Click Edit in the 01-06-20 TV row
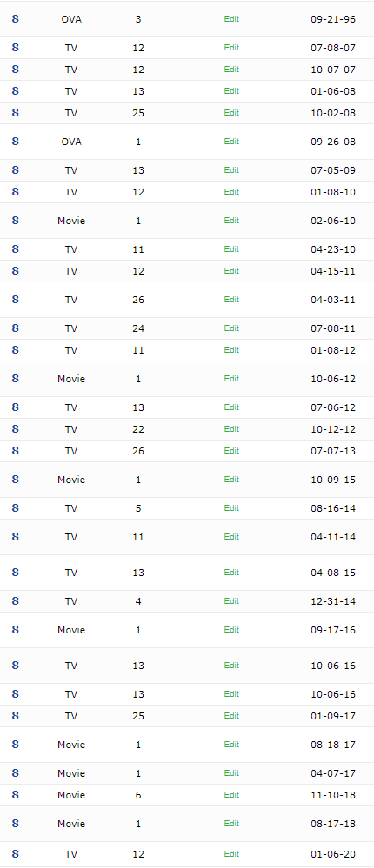 (231, 854)
